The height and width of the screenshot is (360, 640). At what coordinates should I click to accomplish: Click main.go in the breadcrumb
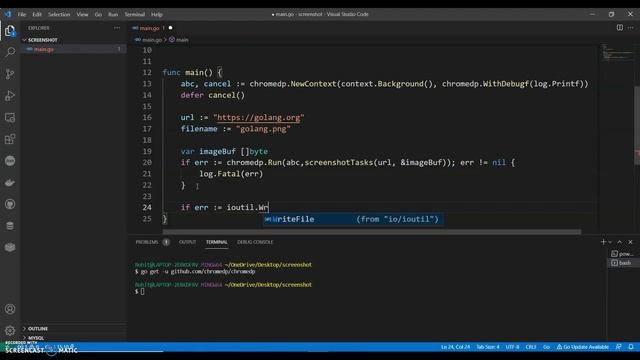click(152, 40)
